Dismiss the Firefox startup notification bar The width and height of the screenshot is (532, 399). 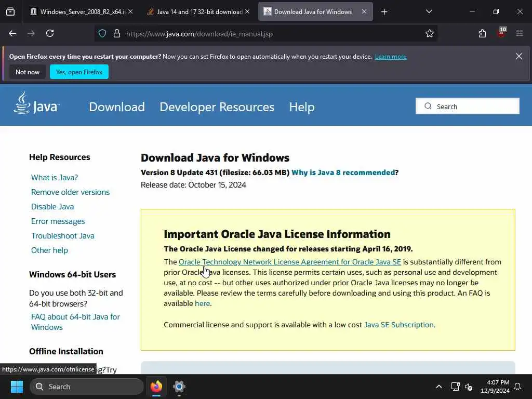click(x=519, y=56)
